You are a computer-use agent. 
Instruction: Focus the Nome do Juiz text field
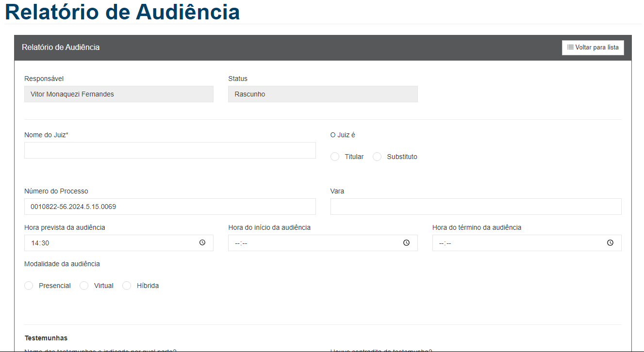point(170,150)
